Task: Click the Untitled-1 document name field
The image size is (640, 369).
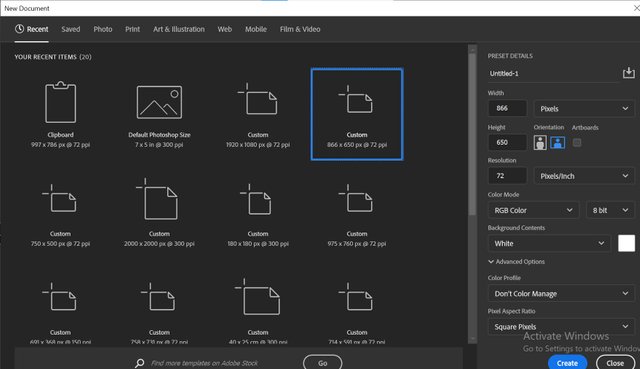Action: (553, 74)
